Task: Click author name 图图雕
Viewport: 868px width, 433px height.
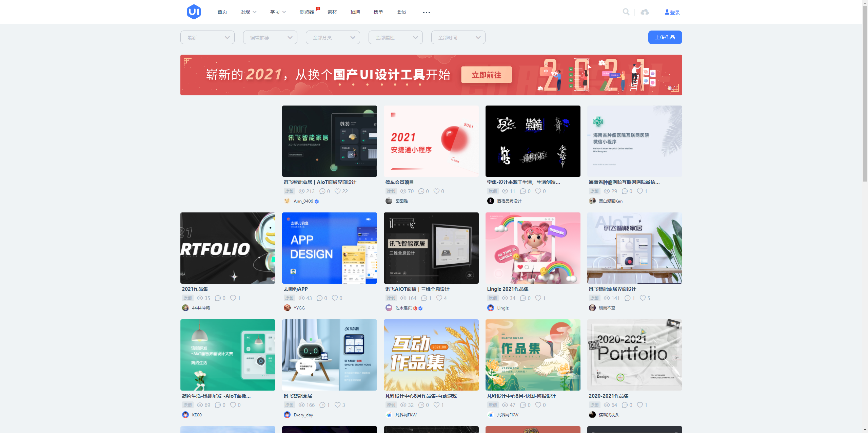Action: [x=401, y=201]
